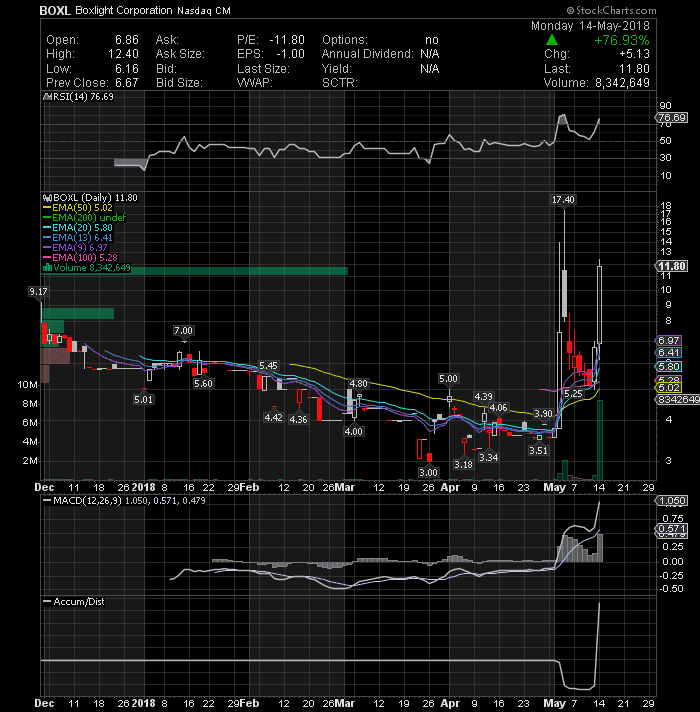The height and width of the screenshot is (712, 700).
Task: Click the +76.93% percent change value
Action: pos(622,40)
